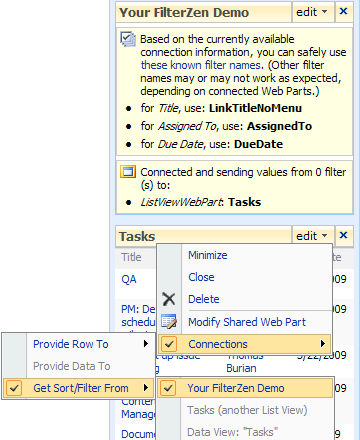This screenshot has height=440, width=360.
Task: Expand the Connections submenu
Action: pyautogui.click(x=244, y=344)
